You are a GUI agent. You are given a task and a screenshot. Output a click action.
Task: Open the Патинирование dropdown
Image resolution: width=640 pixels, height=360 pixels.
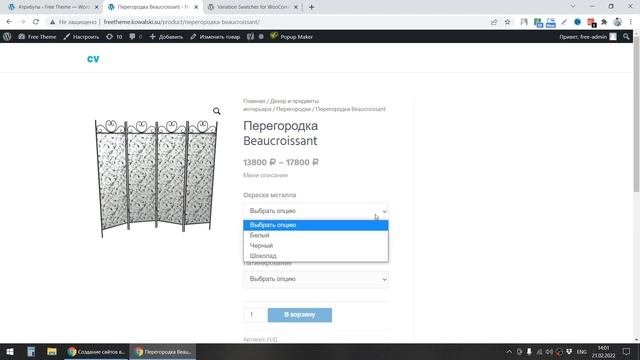pos(316,279)
